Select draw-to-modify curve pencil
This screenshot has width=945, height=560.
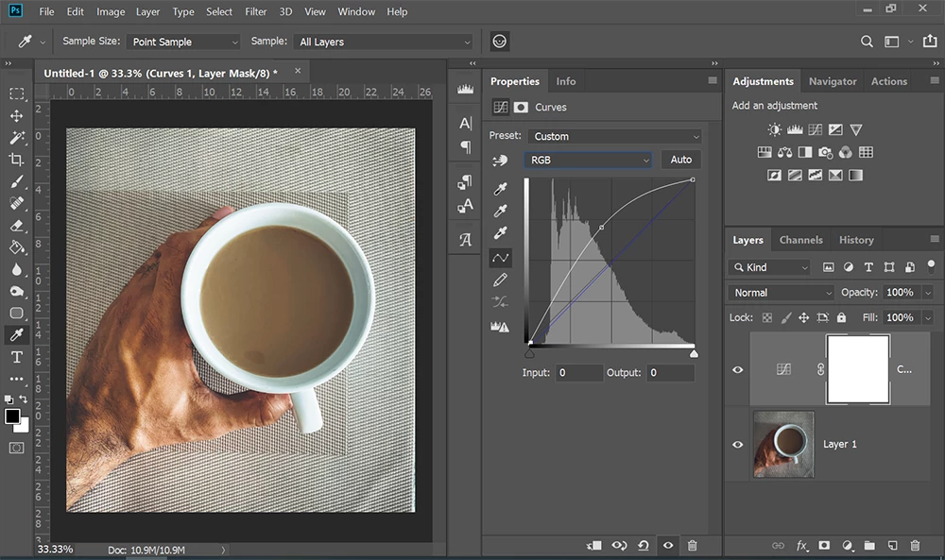(500, 280)
